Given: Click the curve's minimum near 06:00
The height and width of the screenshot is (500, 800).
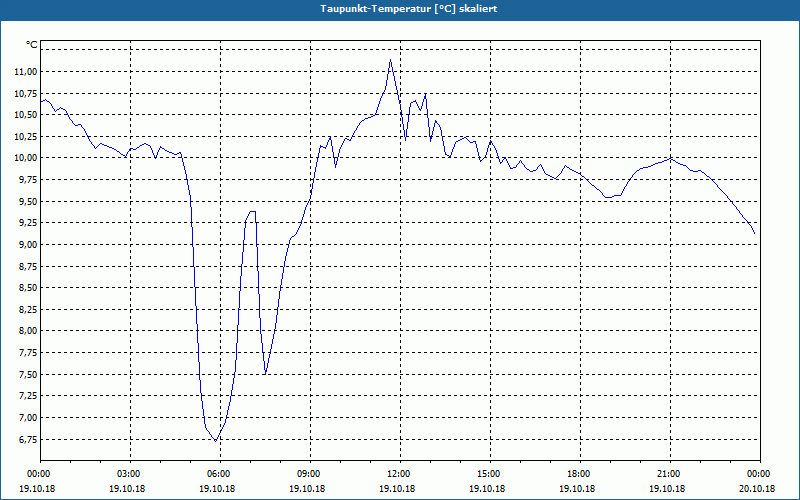Looking at the screenshot, I should click(216, 440).
